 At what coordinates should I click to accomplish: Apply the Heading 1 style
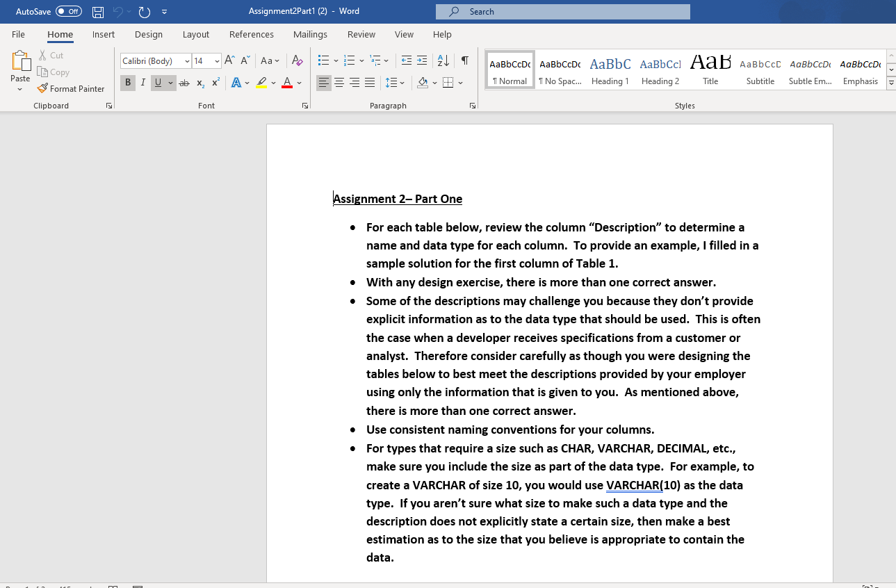[x=610, y=70]
